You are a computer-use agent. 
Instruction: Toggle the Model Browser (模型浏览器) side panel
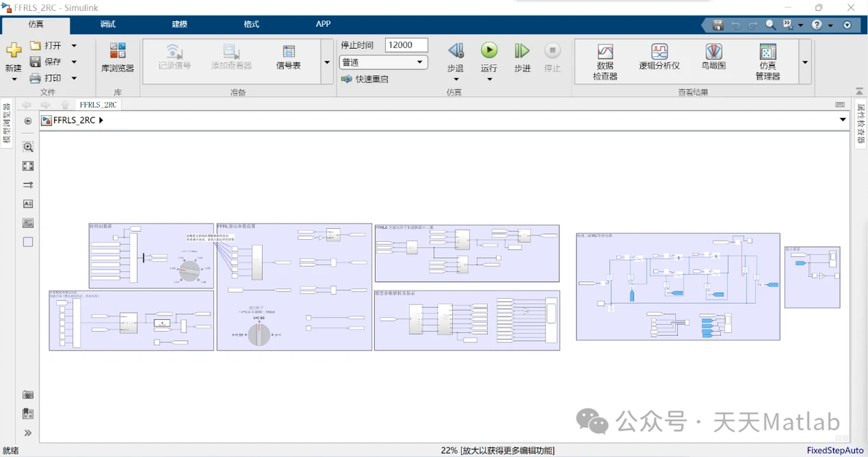pos(7,123)
